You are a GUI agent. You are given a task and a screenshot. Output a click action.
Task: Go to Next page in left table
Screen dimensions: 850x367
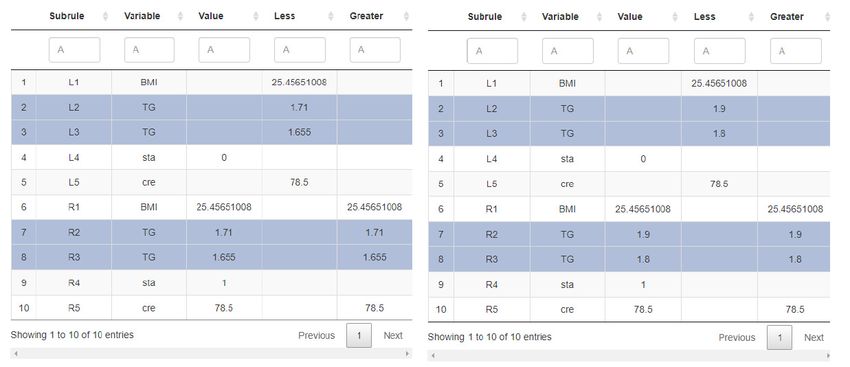point(393,336)
